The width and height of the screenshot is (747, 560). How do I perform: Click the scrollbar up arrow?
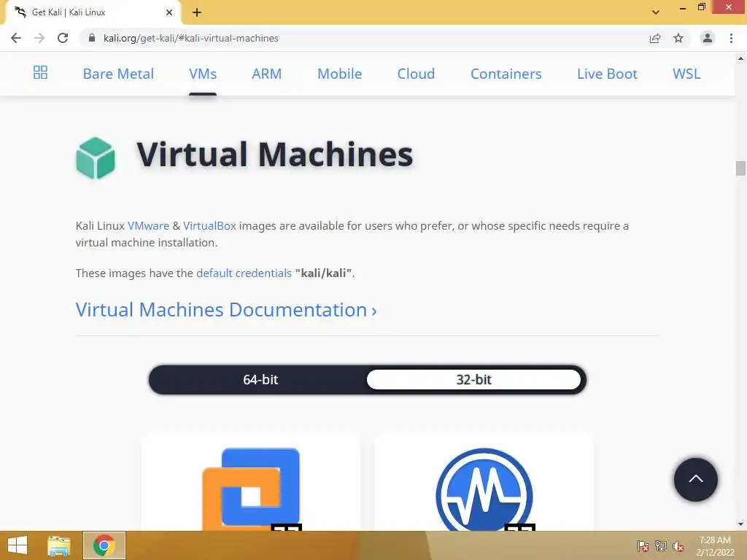(740, 58)
